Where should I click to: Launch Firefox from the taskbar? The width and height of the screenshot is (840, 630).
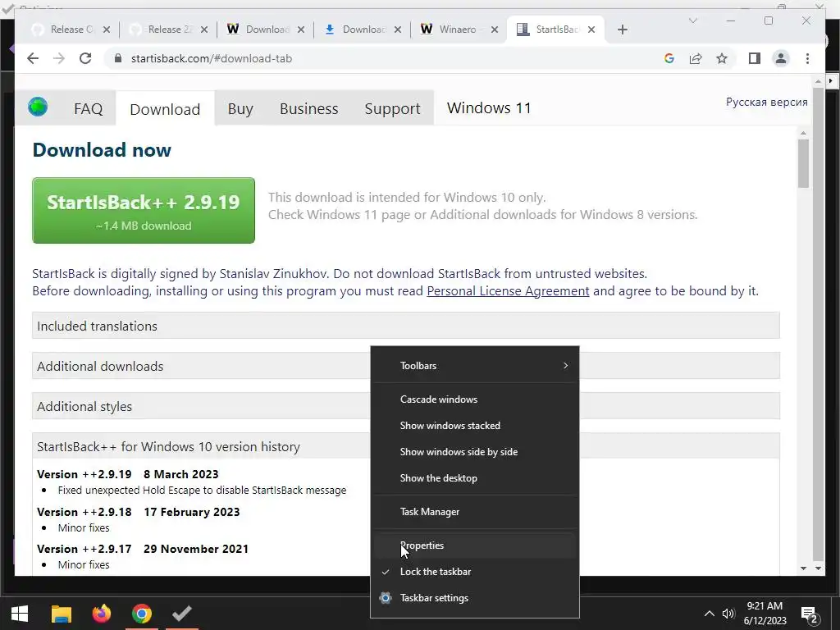point(101,614)
